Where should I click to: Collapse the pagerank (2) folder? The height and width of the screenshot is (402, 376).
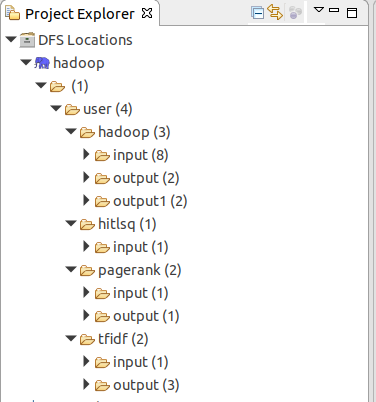(71, 269)
